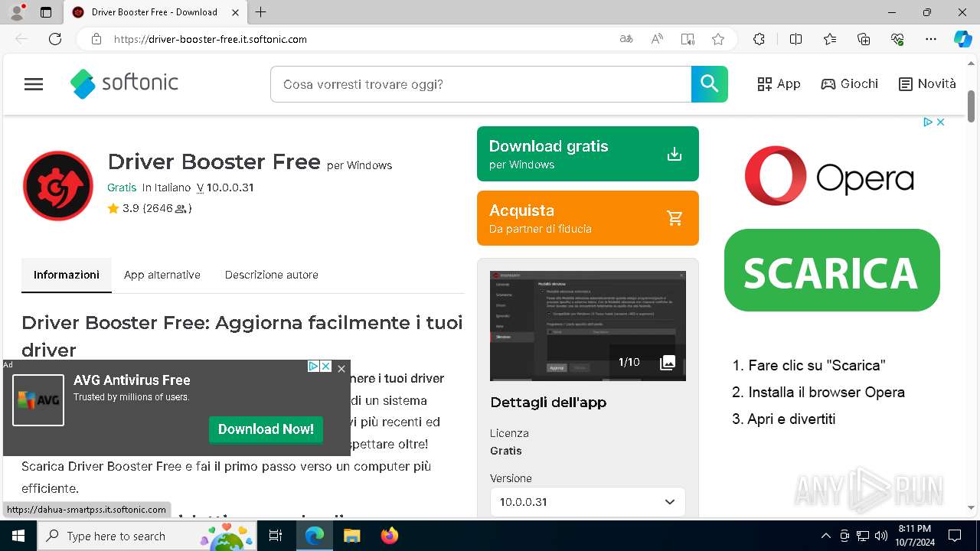Click the translate page icon
Viewport: 980px width, 551px height.
coord(626,39)
